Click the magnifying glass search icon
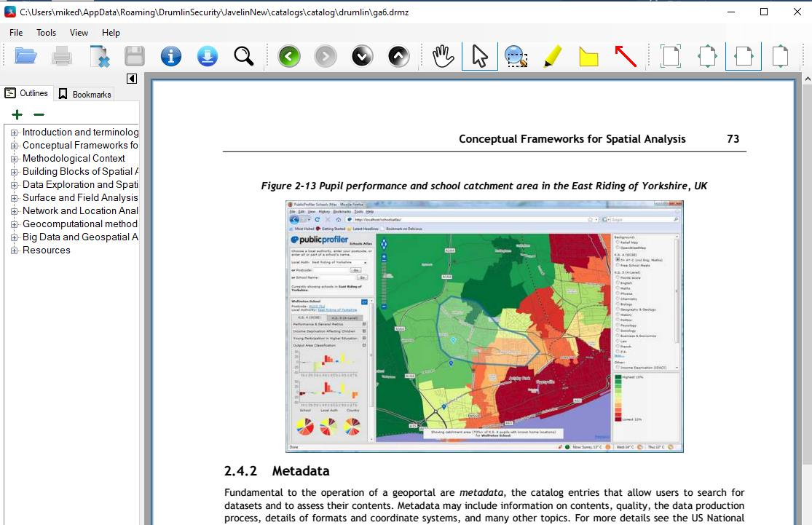Image resolution: width=812 pixels, height=525 pixels. [243, 56]
